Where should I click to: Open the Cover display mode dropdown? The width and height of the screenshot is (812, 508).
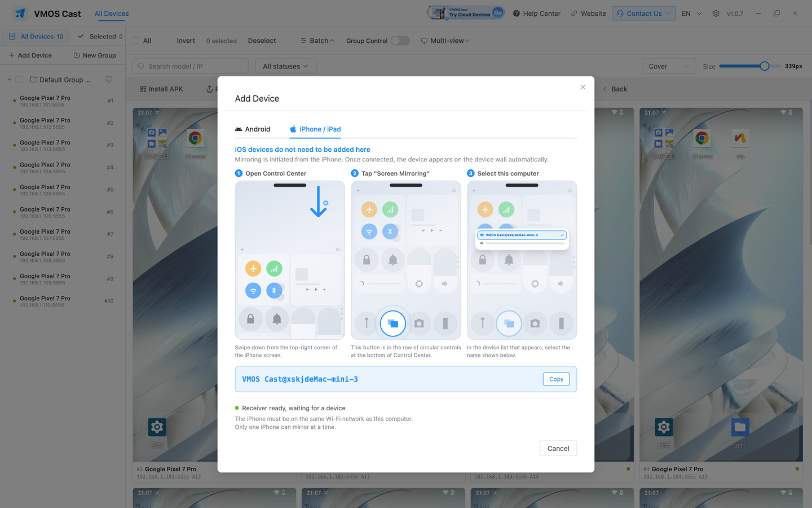[669, 66]
